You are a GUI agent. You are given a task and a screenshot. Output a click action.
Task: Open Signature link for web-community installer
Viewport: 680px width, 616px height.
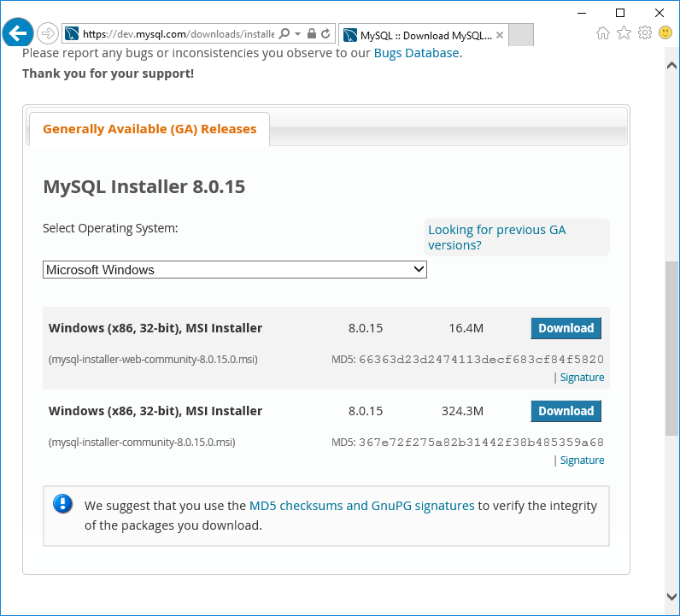[x=582, y=378]
